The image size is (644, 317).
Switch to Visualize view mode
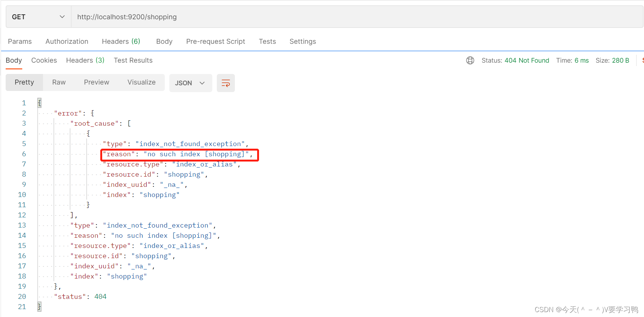[141, 82]
